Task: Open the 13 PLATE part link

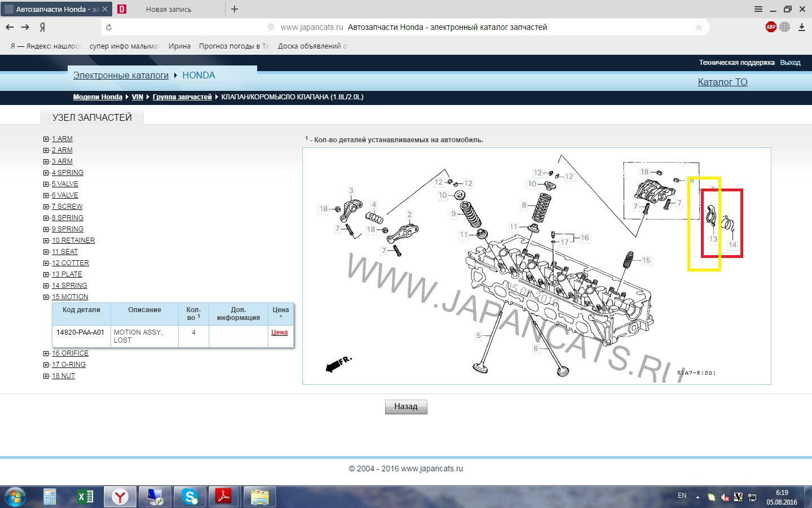Action: click(67, 274)
